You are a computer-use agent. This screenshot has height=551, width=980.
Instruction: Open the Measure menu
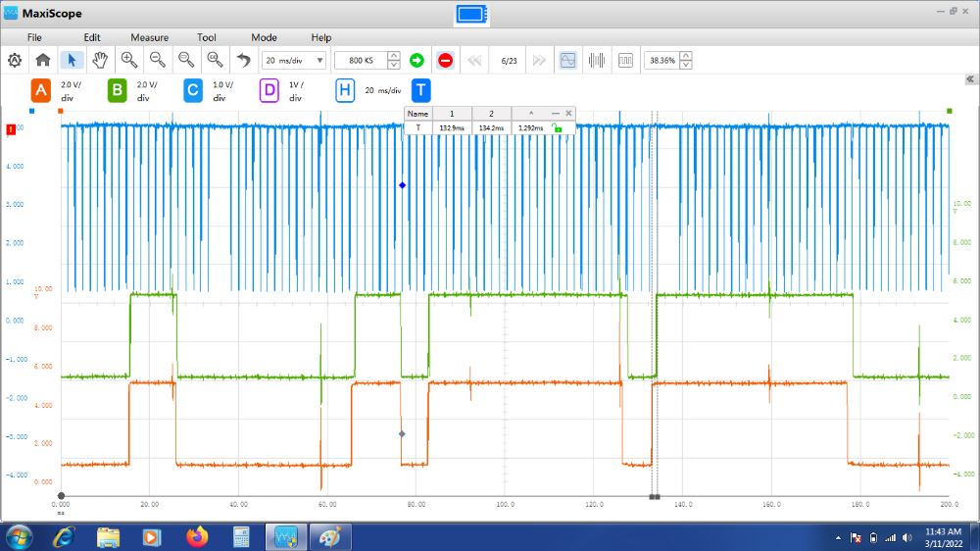pos(149,37)
